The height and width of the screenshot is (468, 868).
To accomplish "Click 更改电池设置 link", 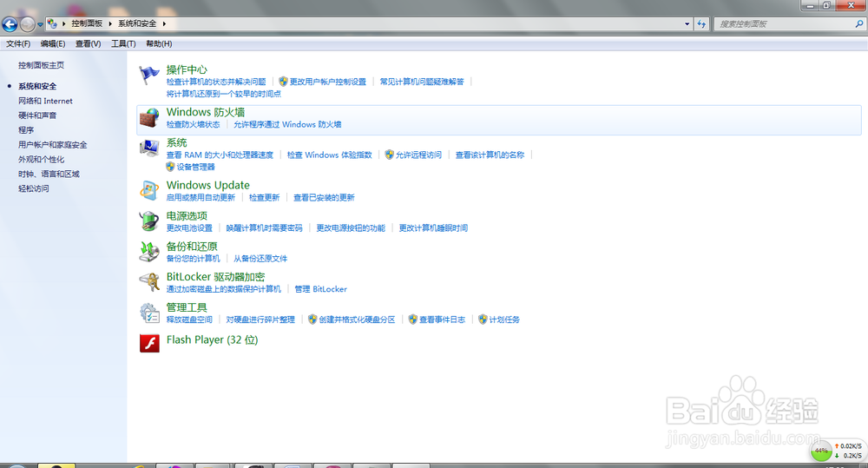I will tap(189, 228).
